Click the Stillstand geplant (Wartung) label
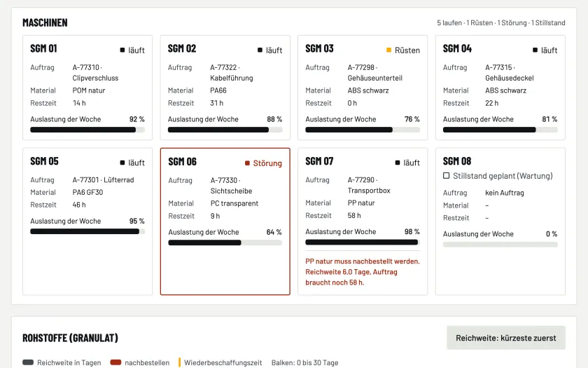The height and width of the screenshot is (368, 588). pos(503,176)
